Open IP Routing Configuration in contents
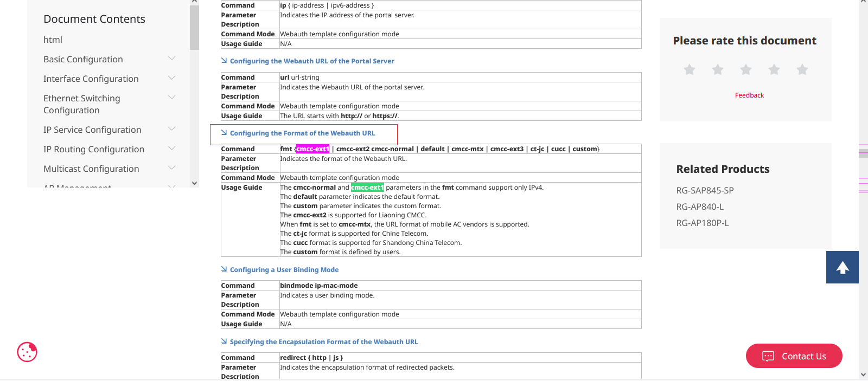 pos(94,149)
